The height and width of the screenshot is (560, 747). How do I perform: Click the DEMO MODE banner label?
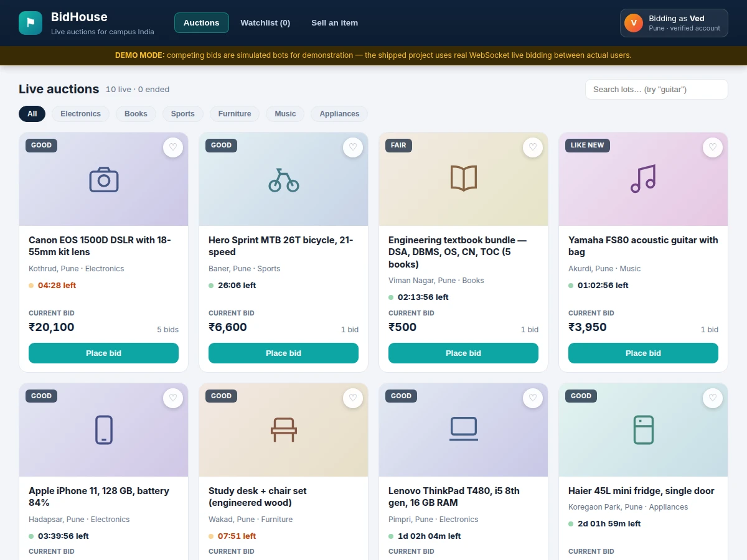(x=140, y=55)
